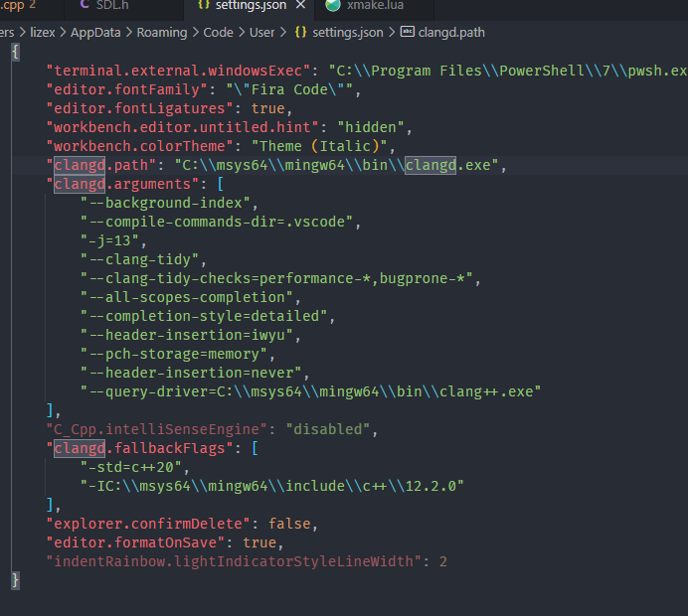Click the --clang-tidy-checks argument
This screenshot has width=688, height=616.
276,278
